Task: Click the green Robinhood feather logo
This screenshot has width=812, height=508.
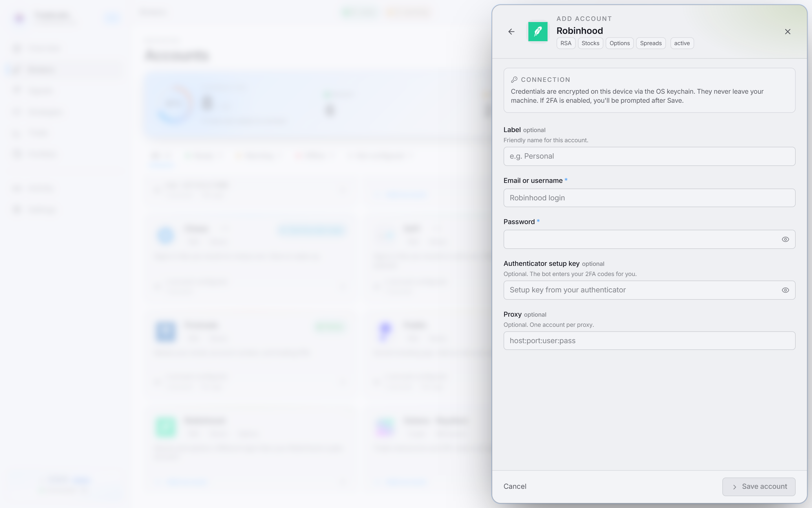Action: 538,32
